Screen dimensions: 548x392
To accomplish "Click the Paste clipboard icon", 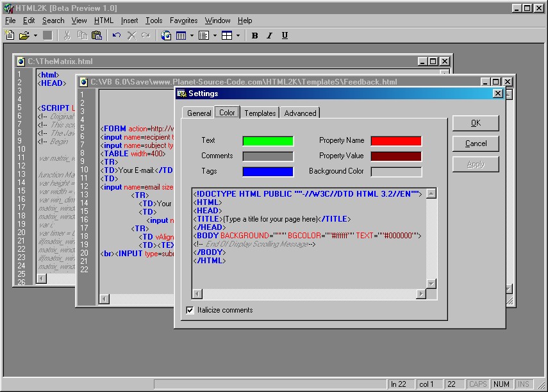I will [97, 36].
